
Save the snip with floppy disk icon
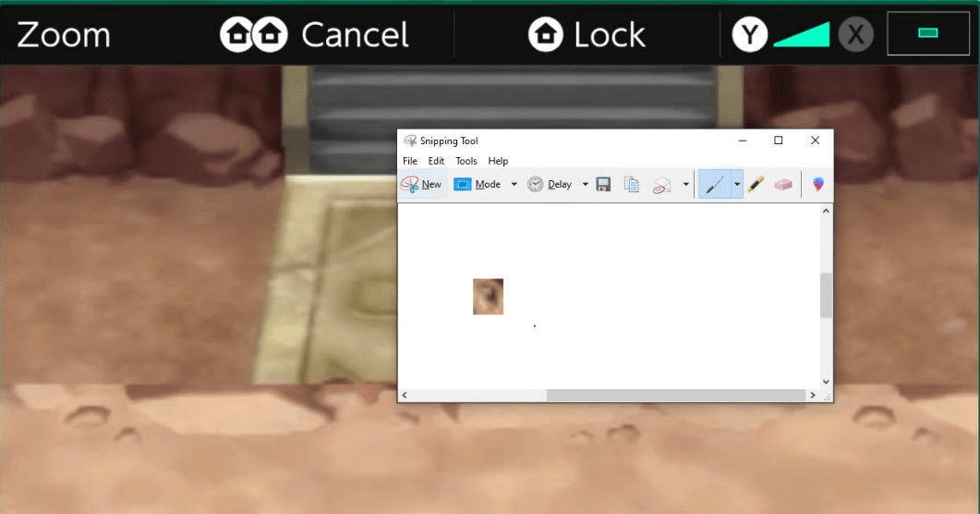tap(603, 185)
